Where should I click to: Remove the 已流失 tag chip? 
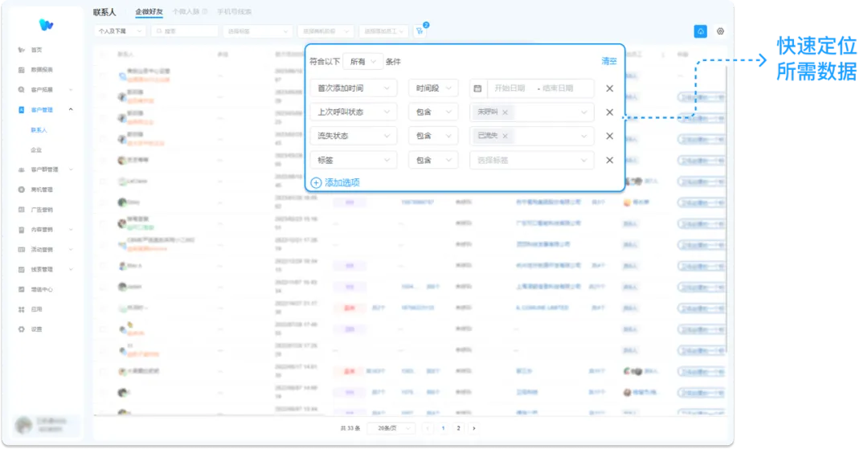(505, 137)
